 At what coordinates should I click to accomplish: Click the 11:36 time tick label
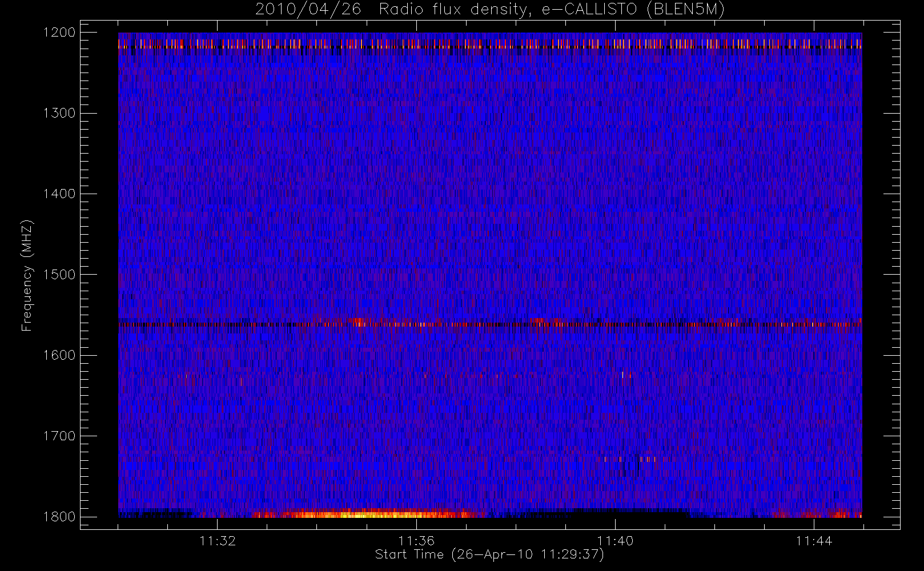tap(416, 541)
